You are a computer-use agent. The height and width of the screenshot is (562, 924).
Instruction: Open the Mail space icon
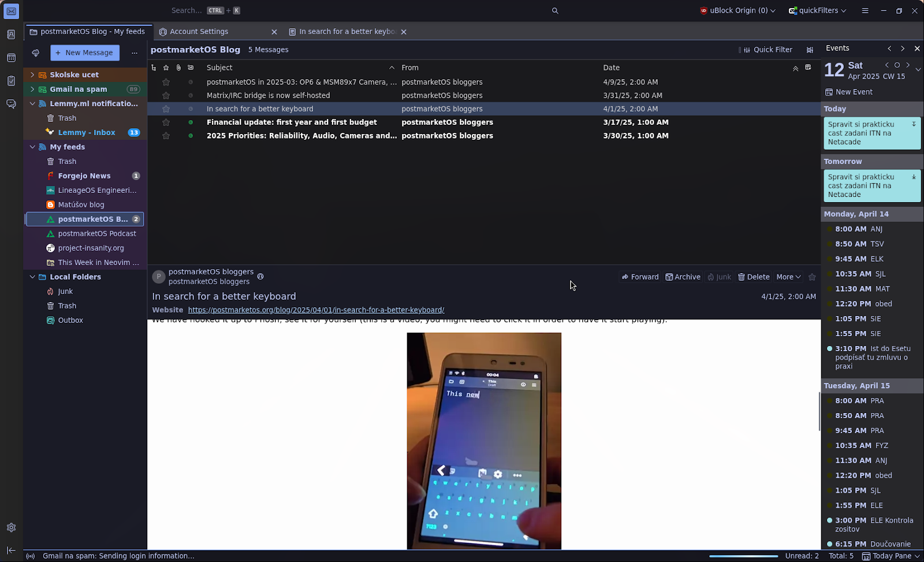(11, 11)
